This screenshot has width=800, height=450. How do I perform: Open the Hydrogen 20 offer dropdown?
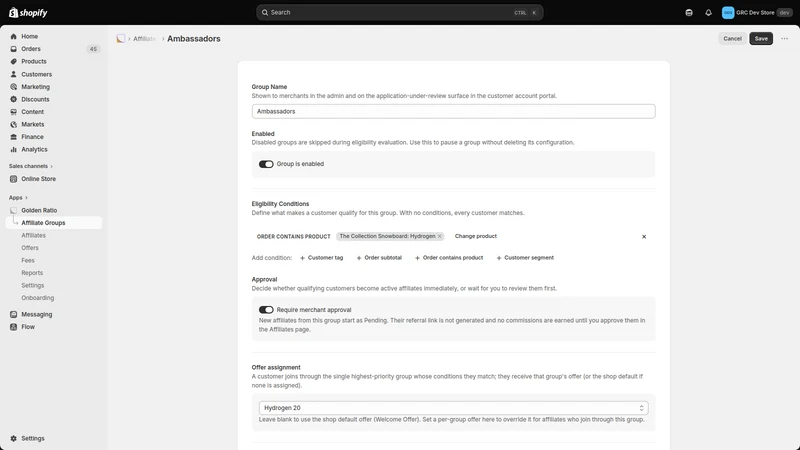pyautogui.click(x=453, y=408)
